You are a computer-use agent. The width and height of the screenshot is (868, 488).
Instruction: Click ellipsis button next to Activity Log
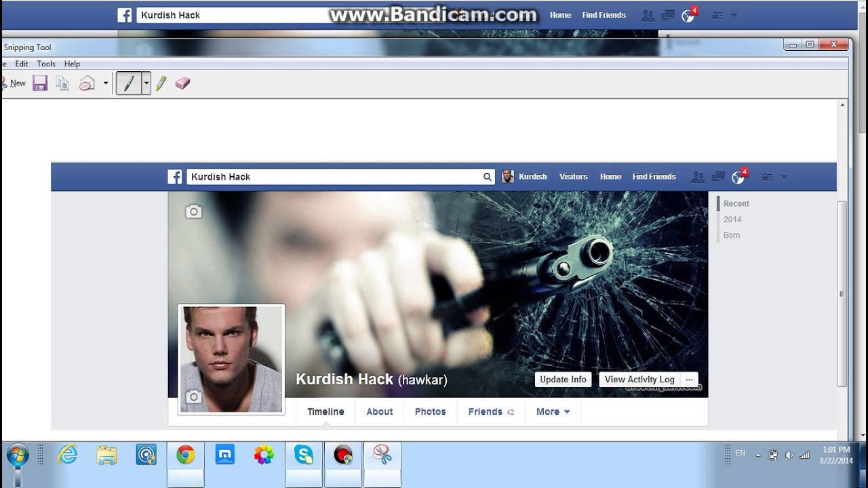coord(690,380)
